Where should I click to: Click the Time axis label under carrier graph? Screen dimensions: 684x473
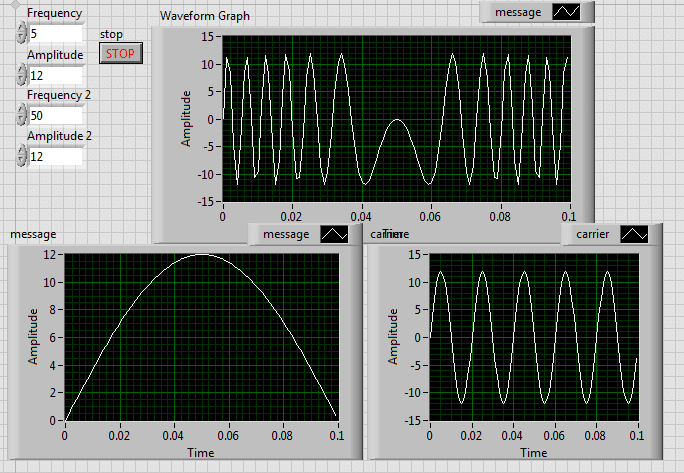tap(534, 453)
